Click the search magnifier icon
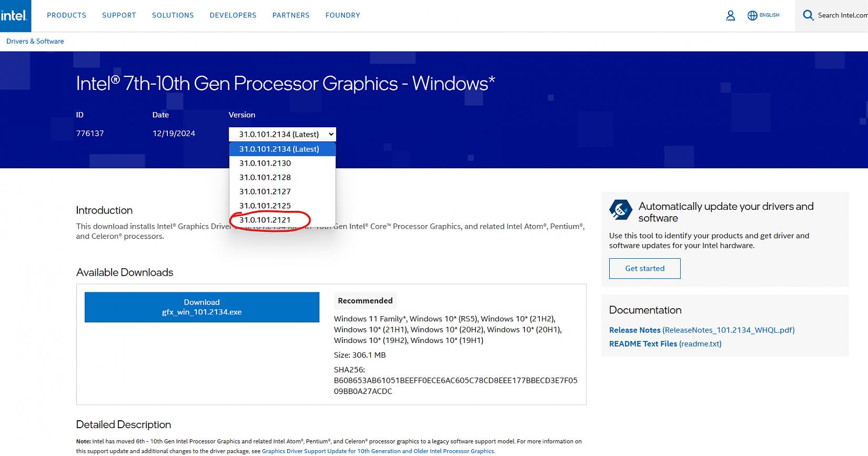The width and height of the screenshot is (868, 456). [x=808, y=15]
